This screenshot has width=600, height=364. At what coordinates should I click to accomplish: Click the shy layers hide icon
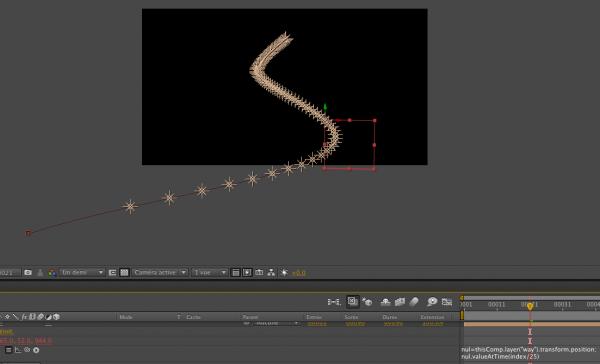385,302
